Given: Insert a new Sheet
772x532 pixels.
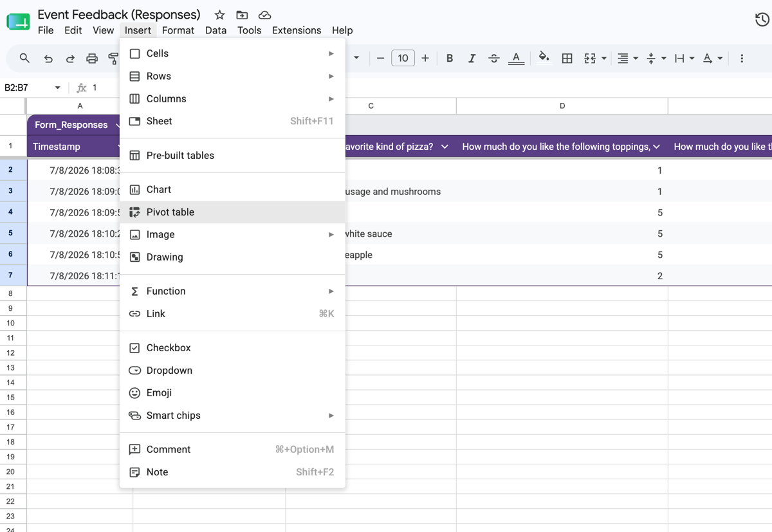Looking at the screenshot, I should 232,121.
